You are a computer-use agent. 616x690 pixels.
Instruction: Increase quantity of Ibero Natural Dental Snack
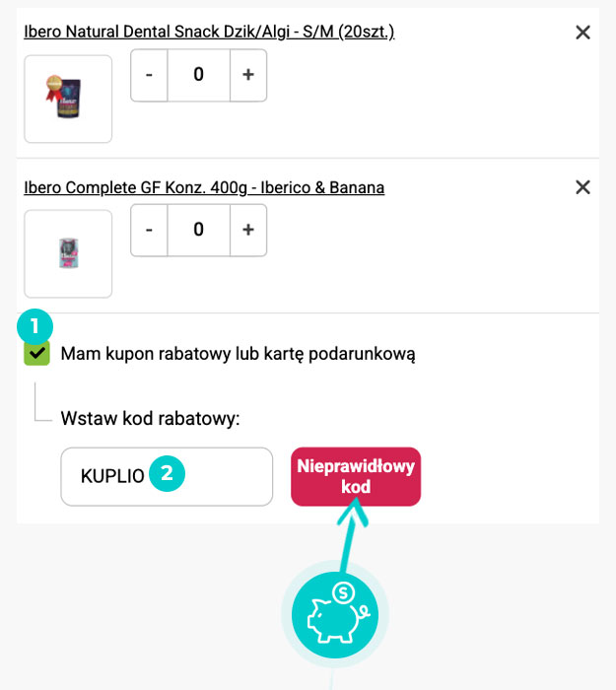click(x=248, y=75)
